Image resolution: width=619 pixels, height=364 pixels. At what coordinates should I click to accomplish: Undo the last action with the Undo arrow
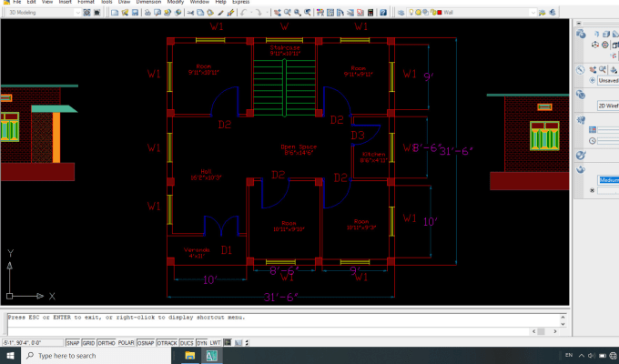tap(243, 13)
